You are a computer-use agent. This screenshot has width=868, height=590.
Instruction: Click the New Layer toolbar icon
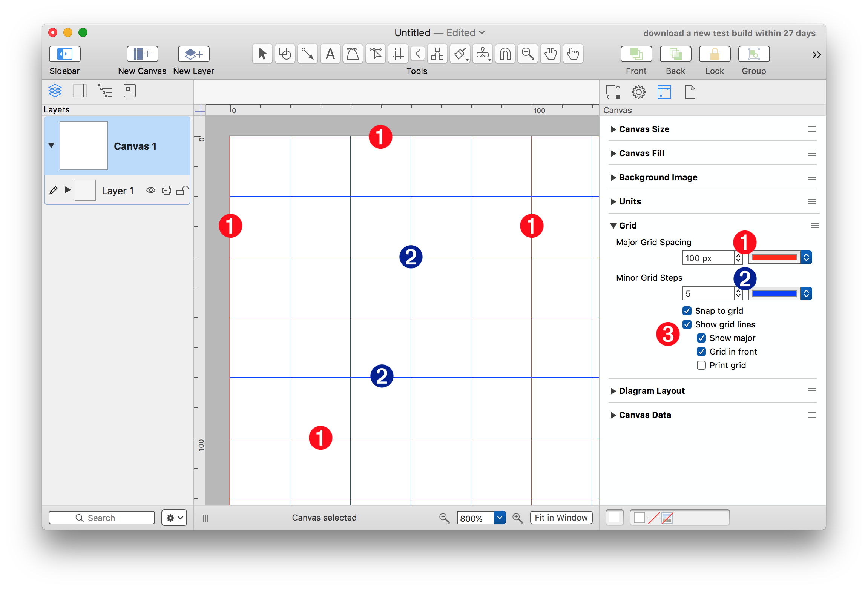(193, 54)
